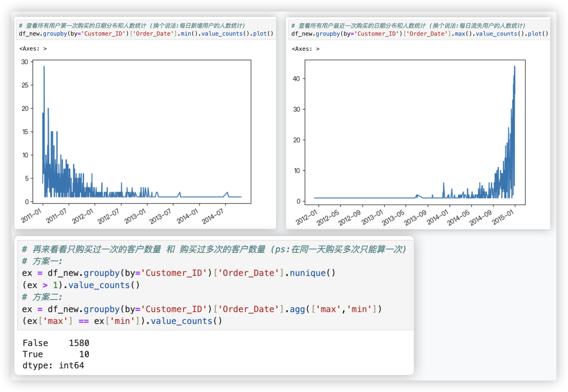This screenshot has height=392, width=568.
Task: Click the right chart's <Axes: > output
Action: click(305, 49)
